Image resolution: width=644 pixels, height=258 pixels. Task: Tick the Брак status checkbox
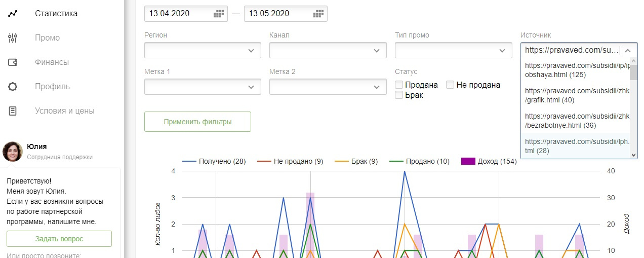point(399,95)
